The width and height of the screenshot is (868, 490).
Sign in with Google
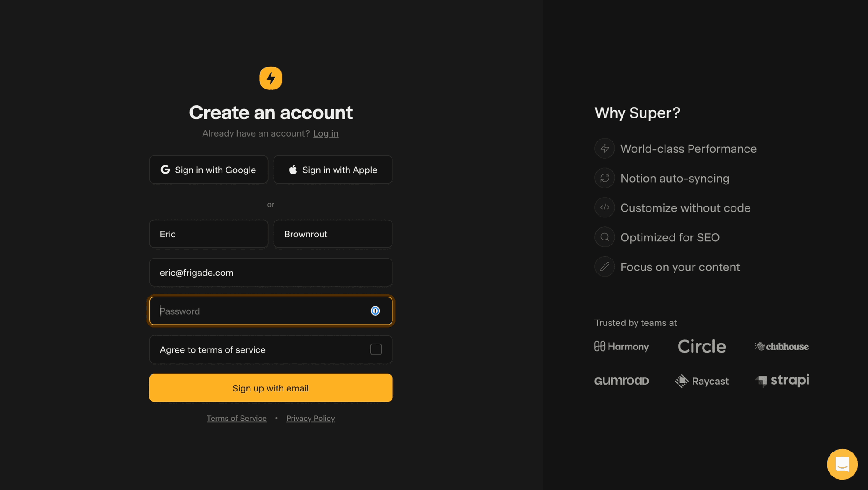(x=208, y=170)
